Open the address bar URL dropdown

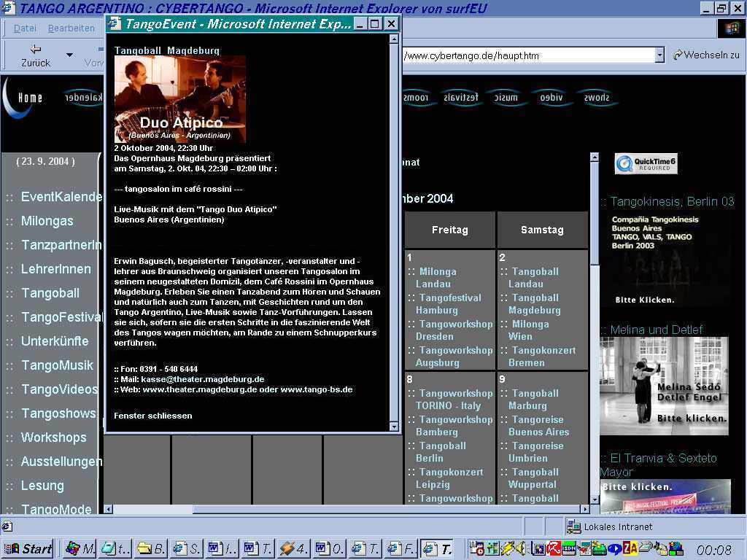[659, 55]
